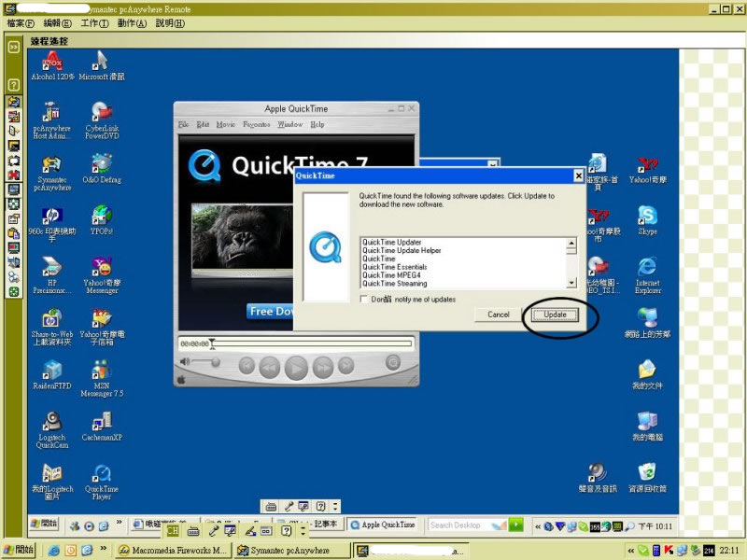Open the 說明(H) menu
This screenshot has height=560, width=747.
[170, 23]
